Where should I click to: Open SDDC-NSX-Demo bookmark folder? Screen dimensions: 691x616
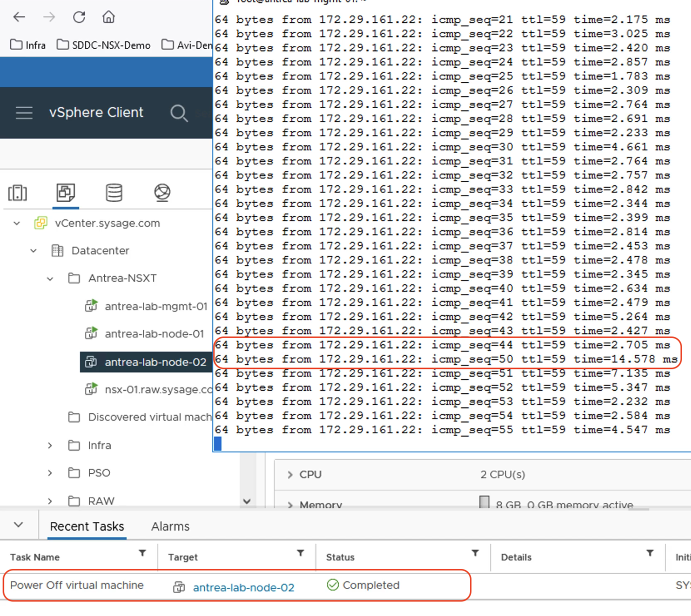click(x=104, y=45)
